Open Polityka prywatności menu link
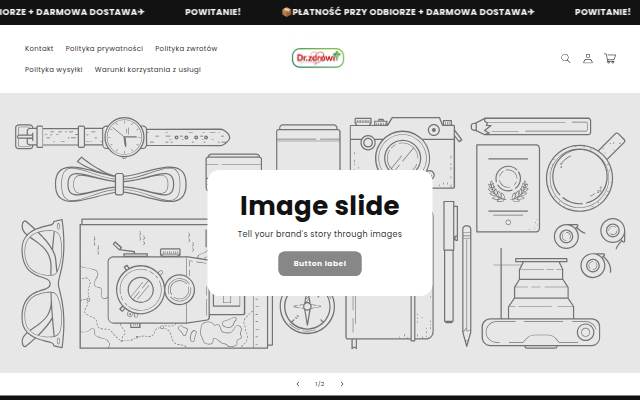 tap(104, 49)
